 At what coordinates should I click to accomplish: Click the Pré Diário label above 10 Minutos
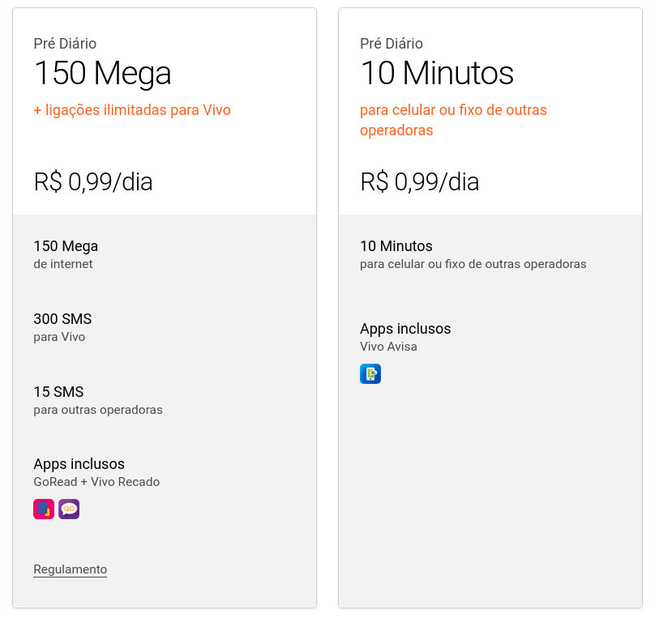coord(392,44)
